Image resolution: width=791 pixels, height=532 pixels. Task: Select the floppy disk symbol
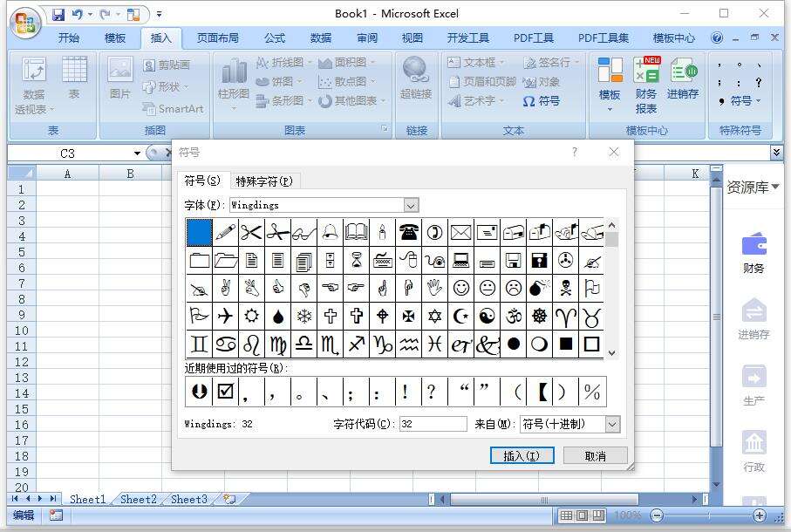click(x=514, y=260)
